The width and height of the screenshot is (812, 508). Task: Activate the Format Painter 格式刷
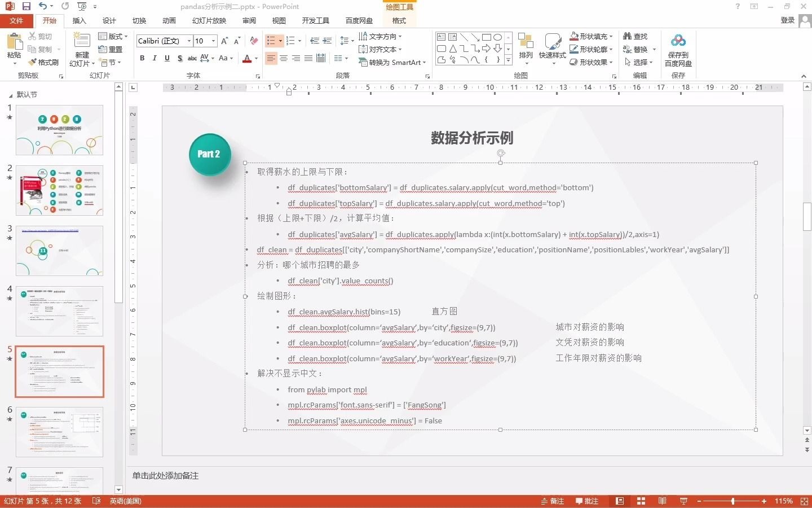pyautogui.click(x=44, y=62)
